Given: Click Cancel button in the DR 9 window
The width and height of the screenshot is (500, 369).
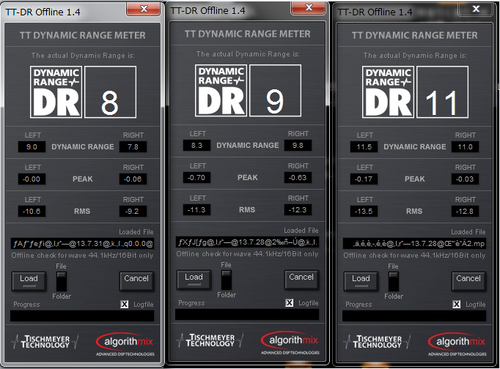Looking at the screenshot, I should click(301, 280).
